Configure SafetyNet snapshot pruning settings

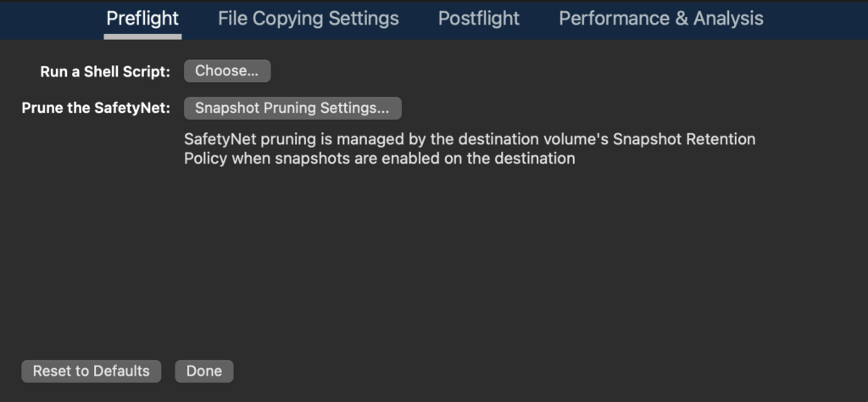[x=292, y=109]
